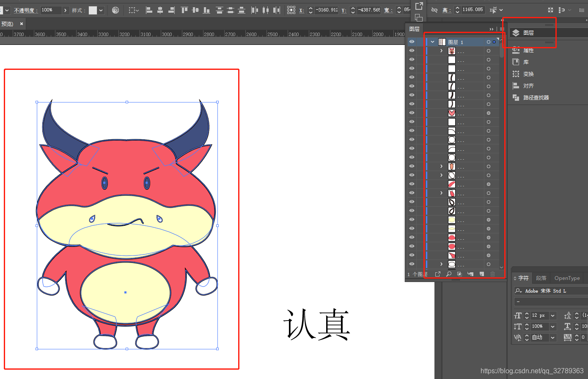
Task: Click the selection color square of 图层 1
Action: (x=494, y=42)
